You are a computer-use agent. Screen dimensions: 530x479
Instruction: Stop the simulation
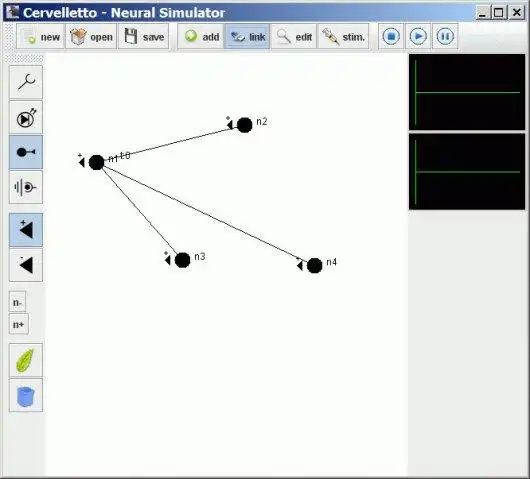coord(391,36)
